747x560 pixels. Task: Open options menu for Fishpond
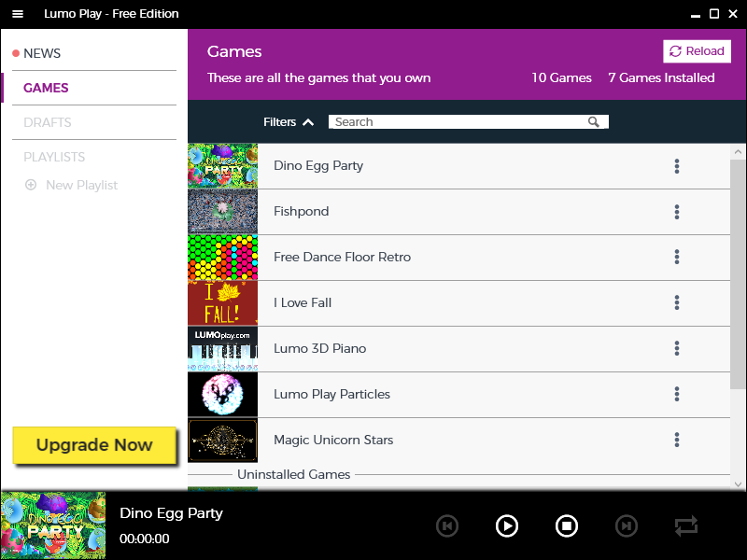coord(676,212)
